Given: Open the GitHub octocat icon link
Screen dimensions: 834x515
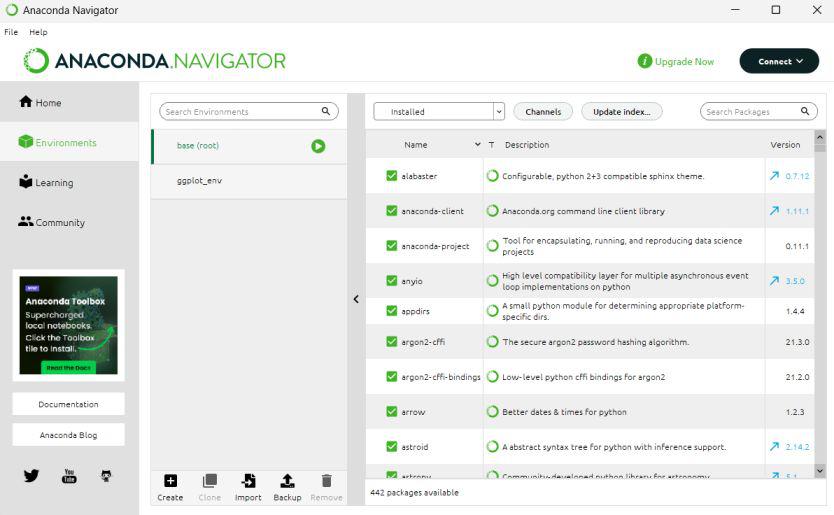Looking at the screenshot, I should point(106,476).
